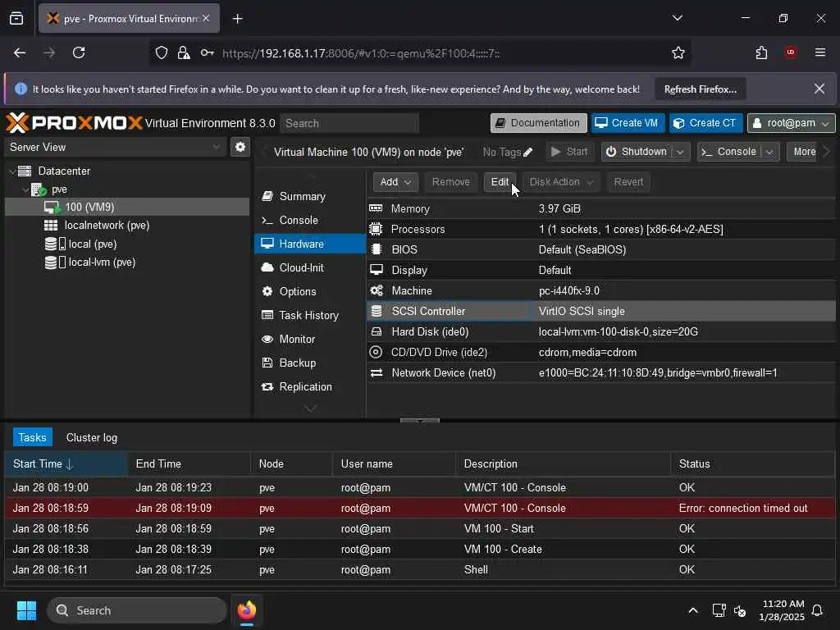Collapse the Datacenter tree node
Viewport: 840px width, 630px height.
12,171
